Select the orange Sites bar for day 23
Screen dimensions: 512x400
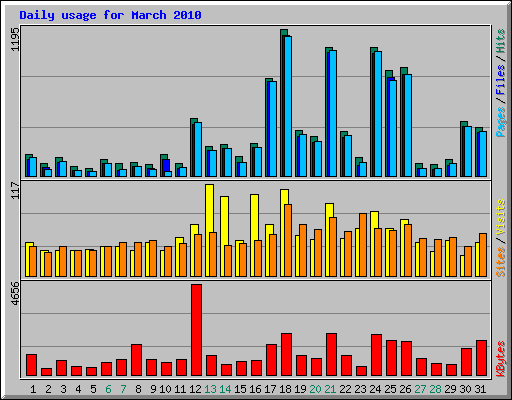click(x=363, y=245)
